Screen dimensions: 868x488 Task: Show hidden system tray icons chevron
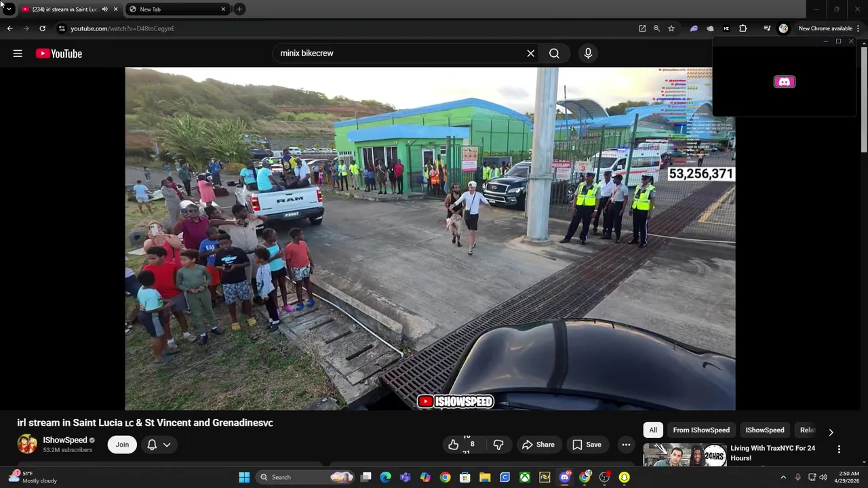click(783, 477)
